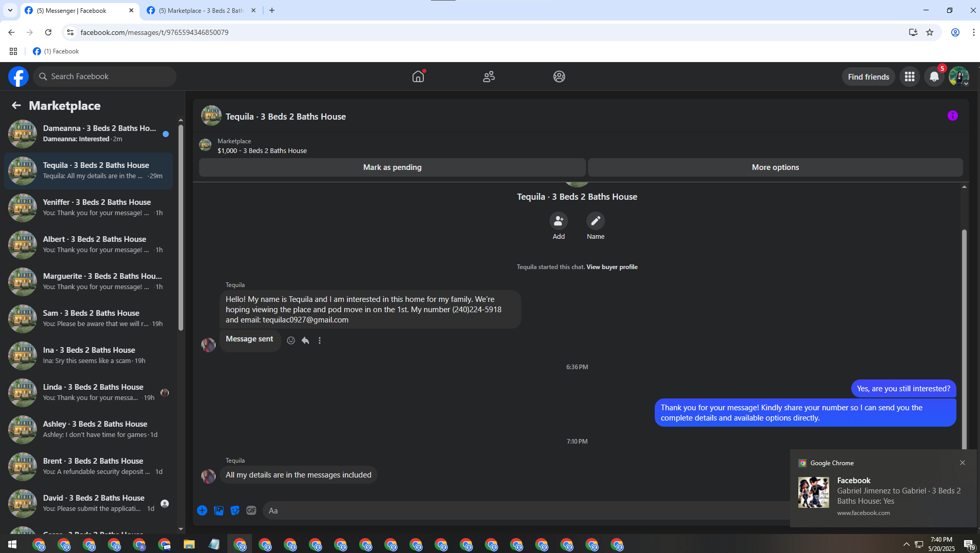Open the apps grid in bookmarks bar
The image size is (980, 553).
pos(13,51)
